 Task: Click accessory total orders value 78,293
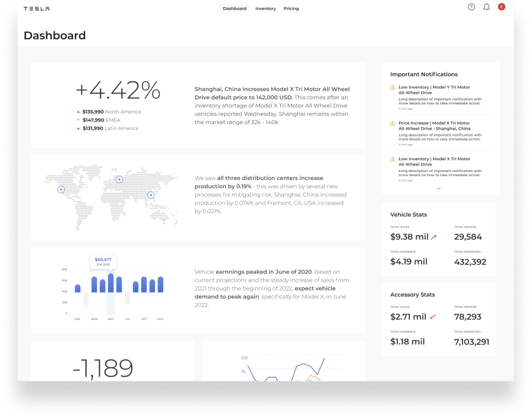tap(467, 317)
